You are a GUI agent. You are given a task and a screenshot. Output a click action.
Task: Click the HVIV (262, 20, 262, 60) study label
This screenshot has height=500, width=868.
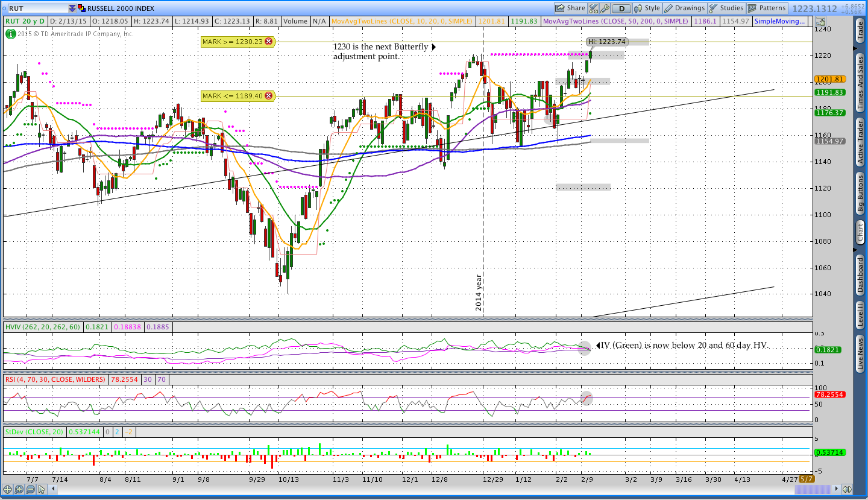(43, 327)
